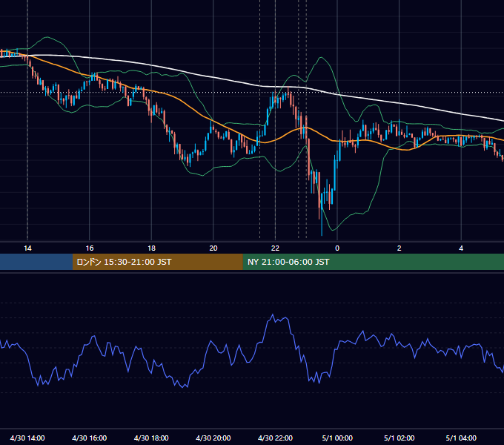Click the London 15:30-21:00 JST session bar

coord(157,262)
